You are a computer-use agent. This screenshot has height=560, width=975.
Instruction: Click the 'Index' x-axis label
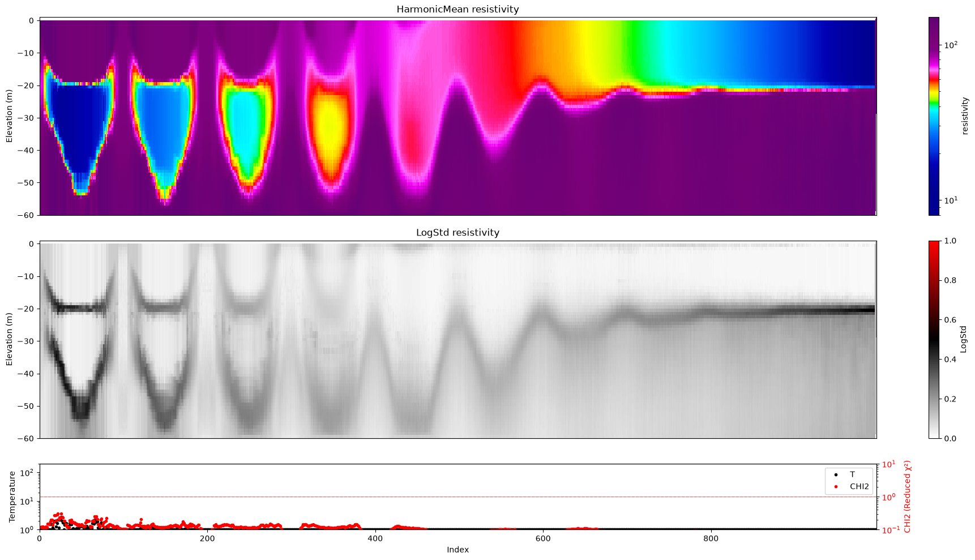pos(457,549)
